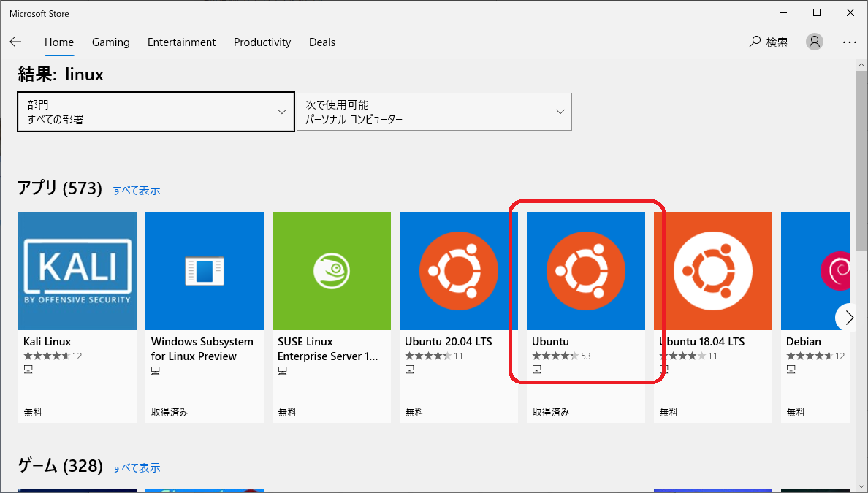
Task: Click the search magnifier icon
Action: tap(755, 42)
